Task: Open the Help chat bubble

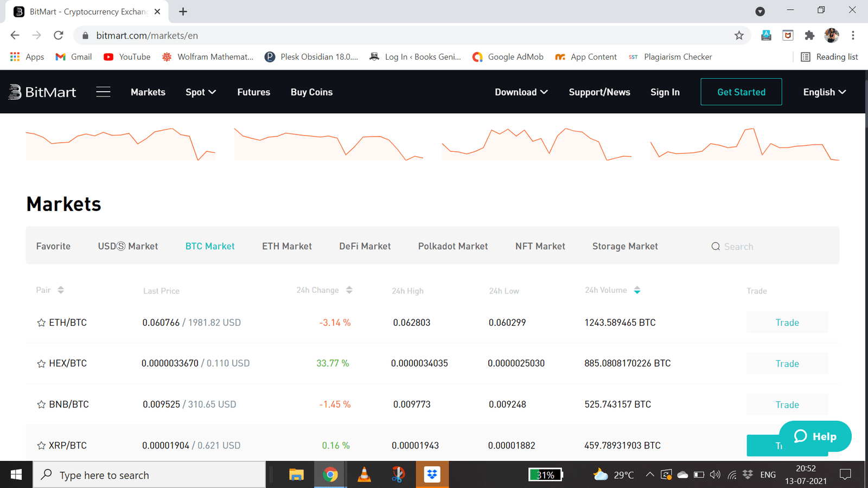Action: 815,436
